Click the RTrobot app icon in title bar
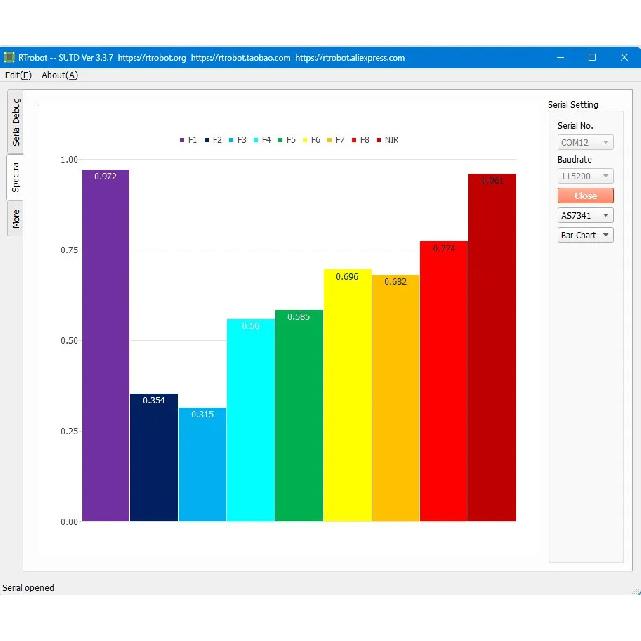 pos(9,58)
